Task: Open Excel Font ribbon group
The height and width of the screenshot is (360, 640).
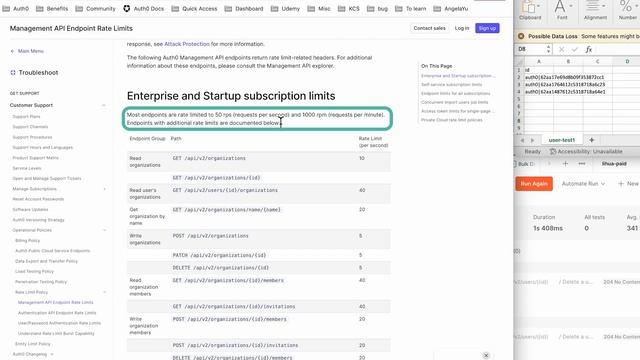Action: click(x=562, y=11)
